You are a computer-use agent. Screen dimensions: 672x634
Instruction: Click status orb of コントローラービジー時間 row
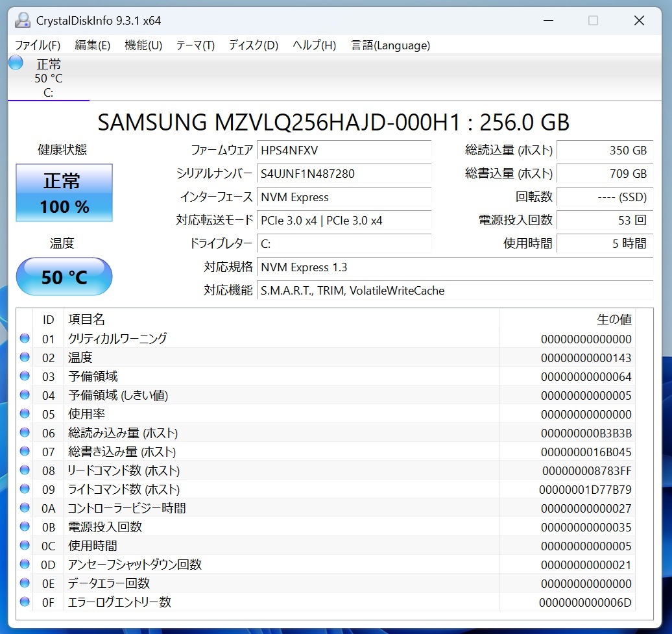click(x=25, y=507)
